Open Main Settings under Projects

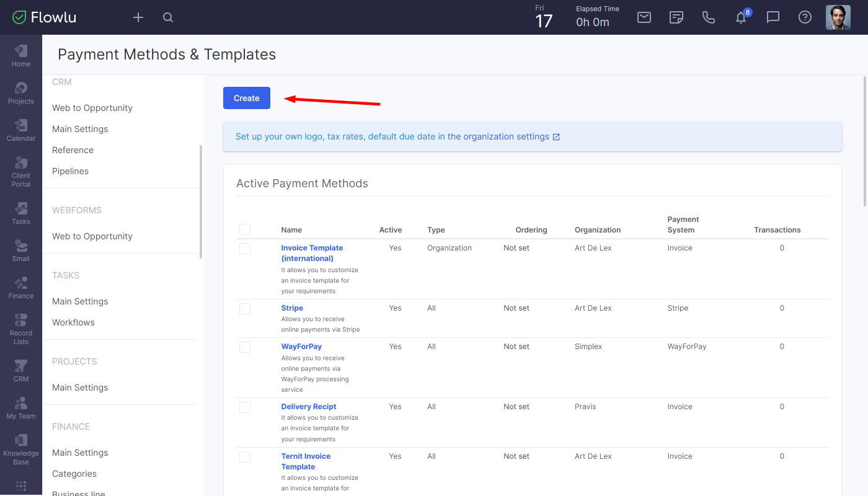coord(80,387)
